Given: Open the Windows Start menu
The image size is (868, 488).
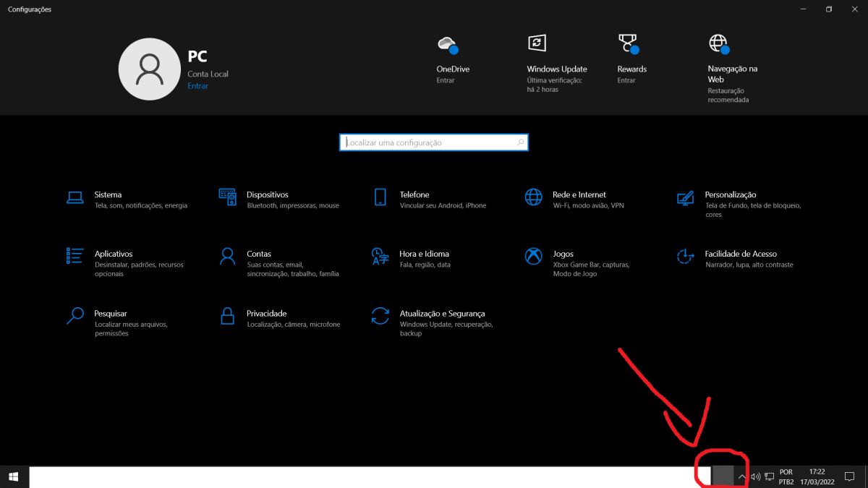Looking at the screenshot, I should (14, 477).
